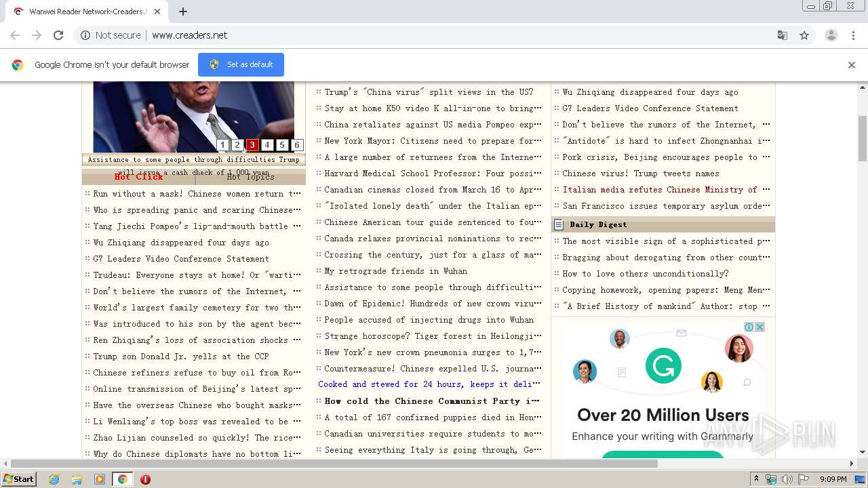
Task: Open 'A Brief History of mankind' link
Action: (x=666, y=306)
